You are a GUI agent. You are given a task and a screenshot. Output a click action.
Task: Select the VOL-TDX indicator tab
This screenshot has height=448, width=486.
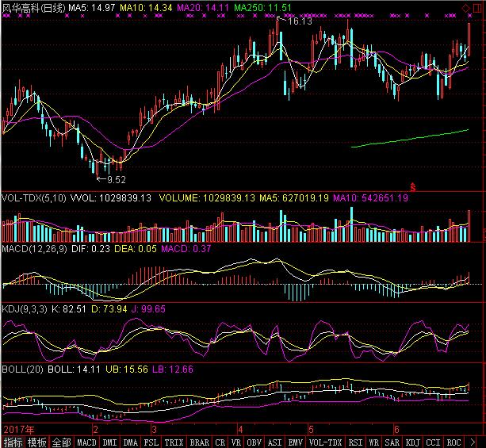tap(325, 442)
